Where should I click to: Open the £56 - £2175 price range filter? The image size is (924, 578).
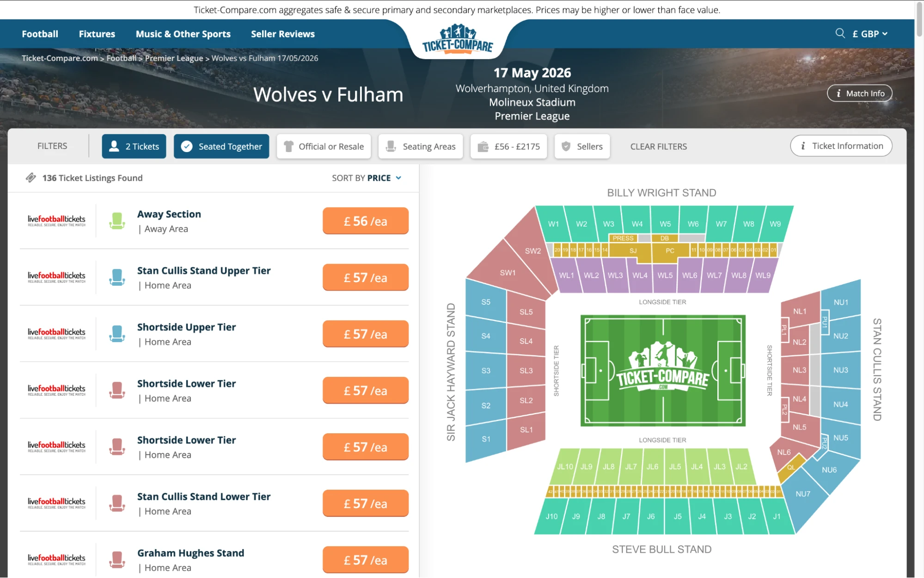(x=508, y=146)
